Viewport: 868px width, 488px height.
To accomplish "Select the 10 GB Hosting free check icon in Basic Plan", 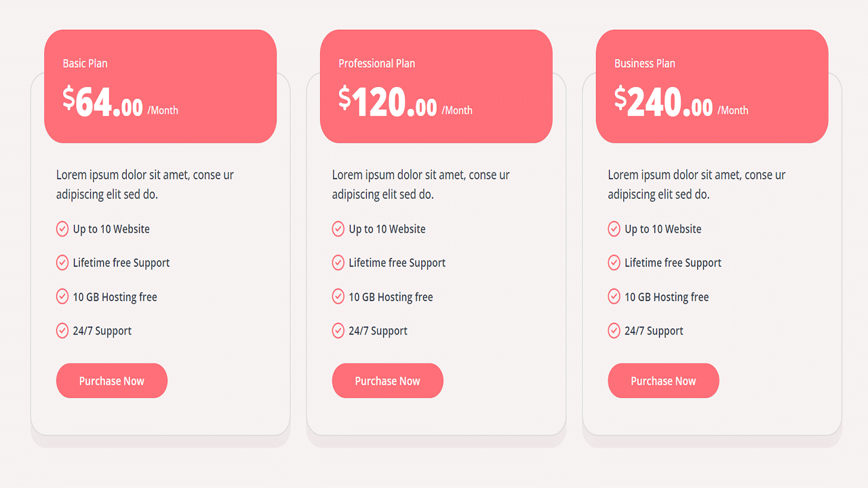I will click(x=62, y=296).
